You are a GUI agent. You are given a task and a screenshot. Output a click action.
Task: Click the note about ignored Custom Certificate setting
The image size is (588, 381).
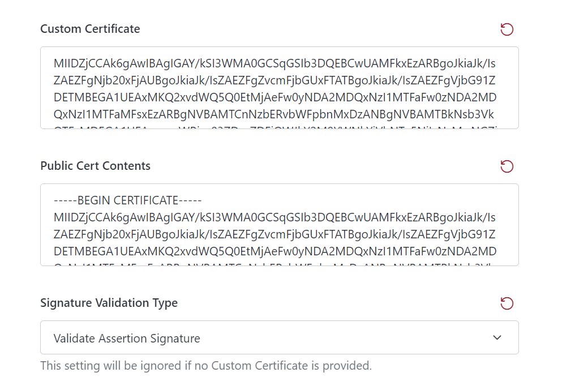click(206, 366)
